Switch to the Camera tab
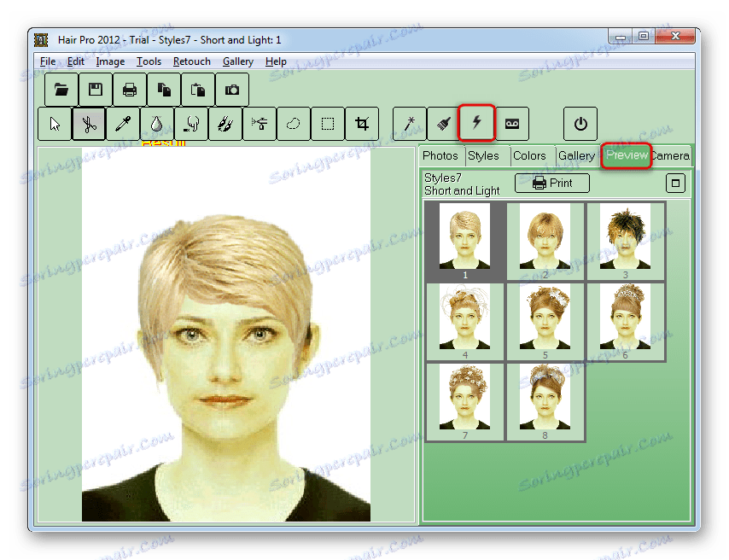 [x=670, y=156]
